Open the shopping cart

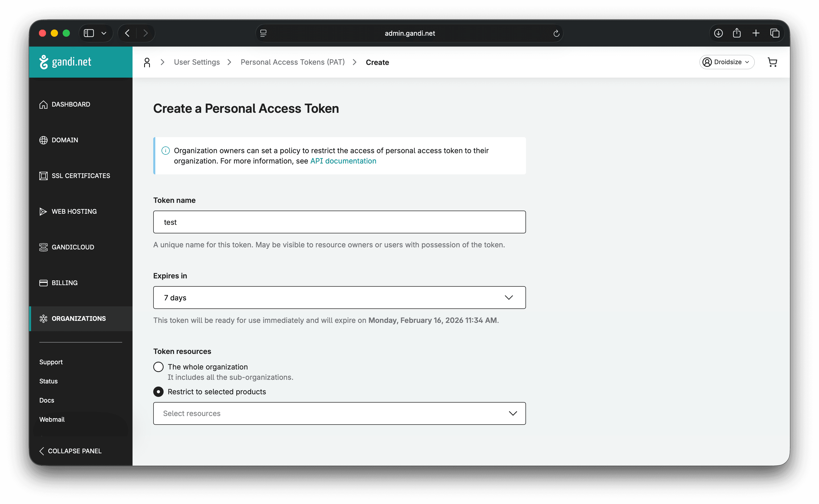(773, 62)
